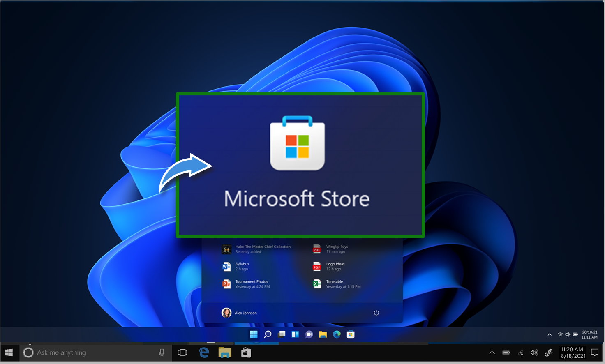Click the Cortana circle icon
605x364 pixels.
click(x=28, y=352)
